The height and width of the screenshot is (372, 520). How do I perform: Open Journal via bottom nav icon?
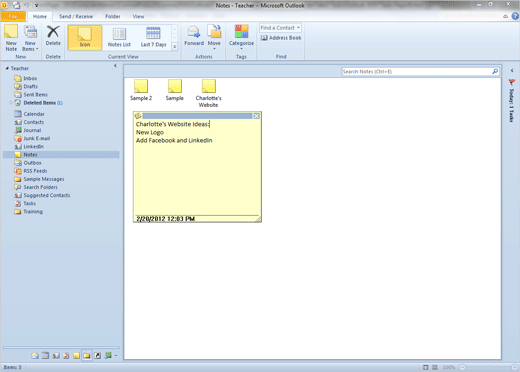pos(108,356)
